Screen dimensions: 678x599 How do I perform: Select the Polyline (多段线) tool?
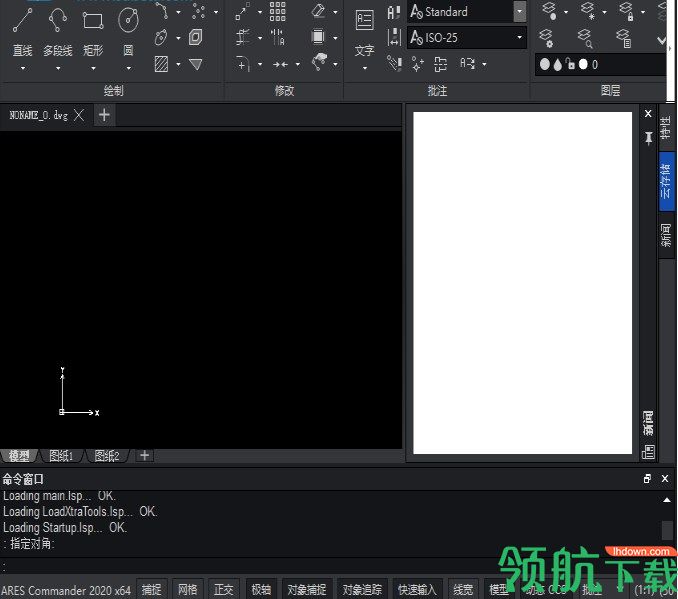tap(58, 21)
